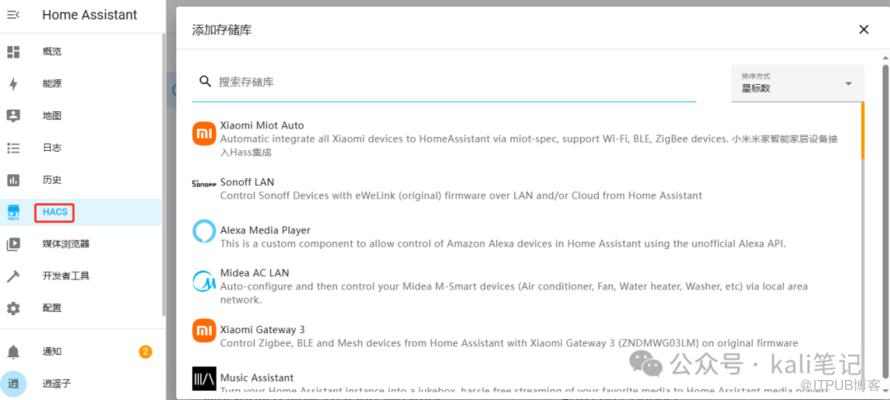Open the 概览 overview dashboard icon

[14, 51]
